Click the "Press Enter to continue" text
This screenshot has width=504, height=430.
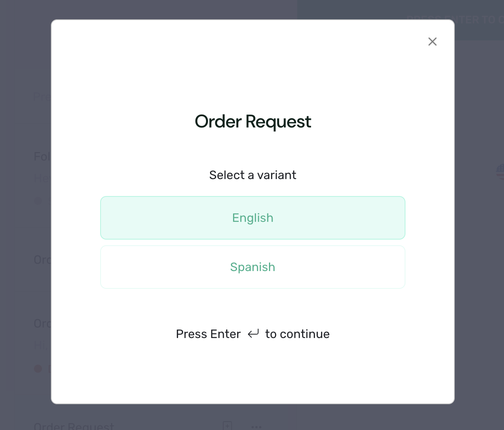tap(252, 334)
